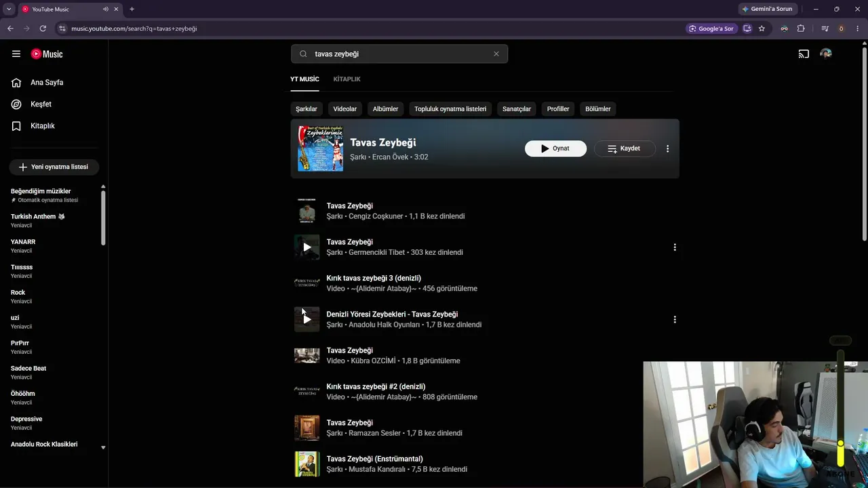Image resolution: width=868 pixels, height=488 pixels.
Task: Open a new browser tab
Action: click(132, 9)
